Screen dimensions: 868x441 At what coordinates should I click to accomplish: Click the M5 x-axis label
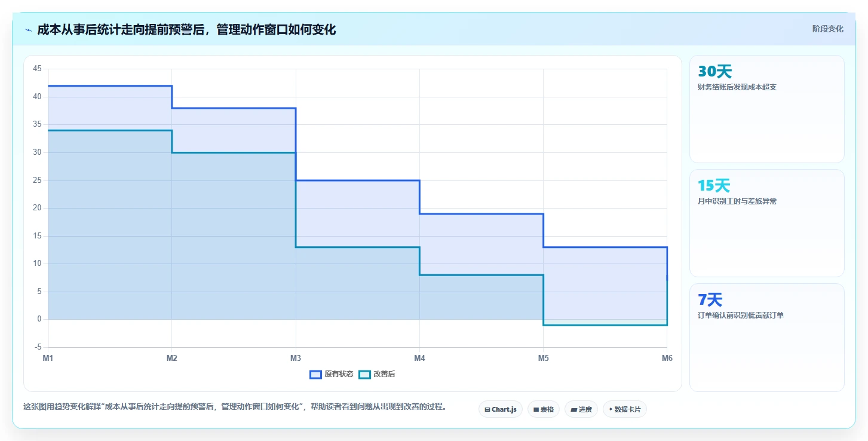[543, 359]
